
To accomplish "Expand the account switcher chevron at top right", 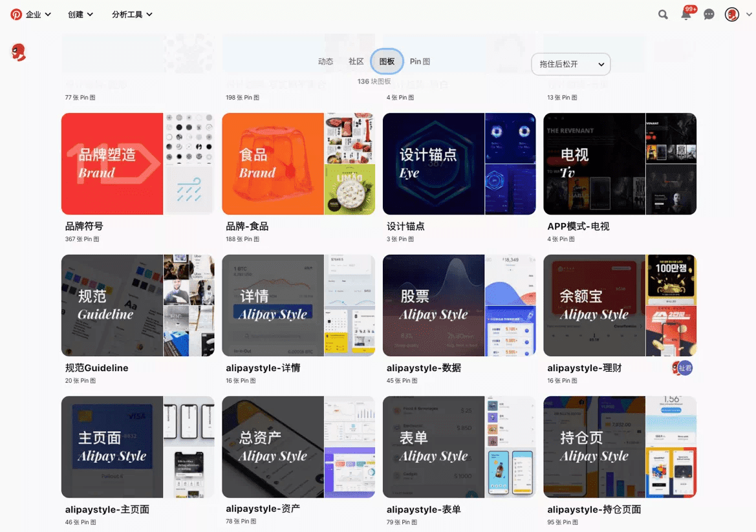I will (x=749, y=14).
